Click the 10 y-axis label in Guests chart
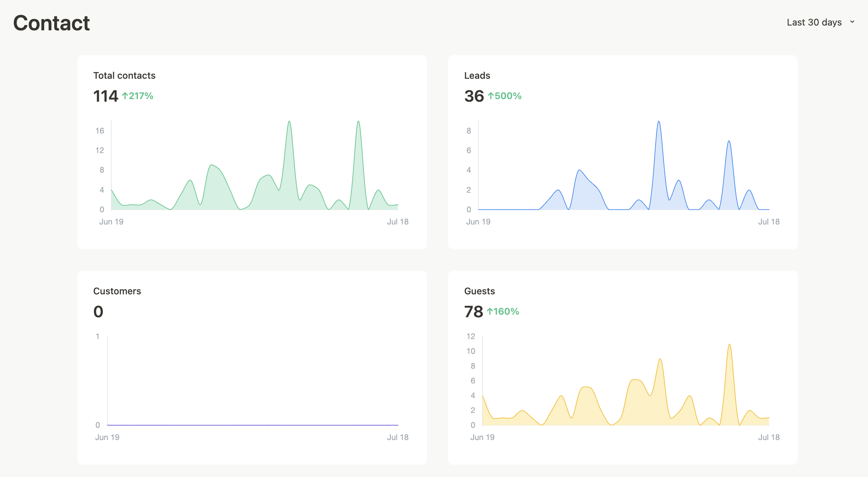 471,351
